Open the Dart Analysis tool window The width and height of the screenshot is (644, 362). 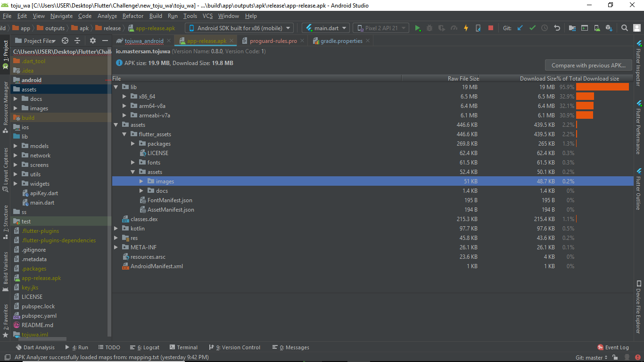point(35,347)
